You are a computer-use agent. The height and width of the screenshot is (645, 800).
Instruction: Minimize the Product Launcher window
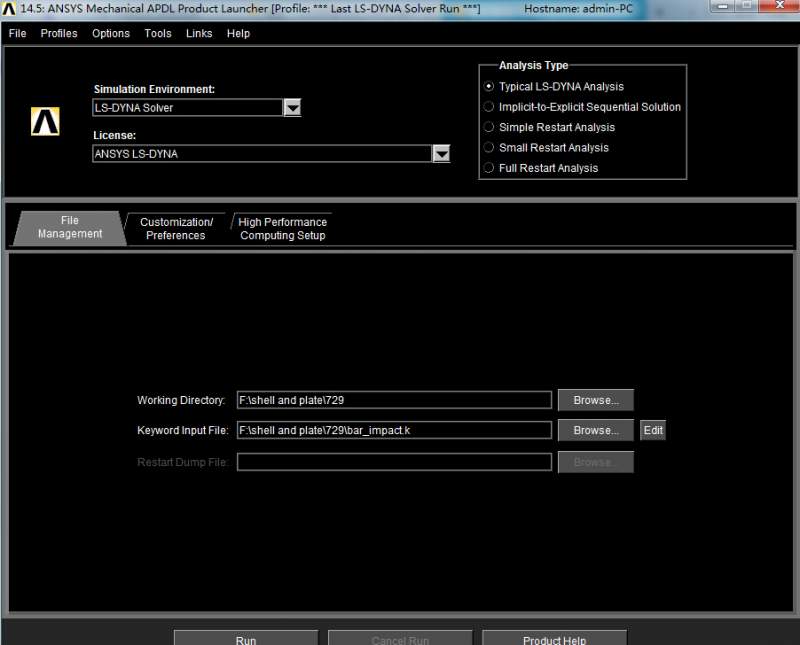click(723, 6)
